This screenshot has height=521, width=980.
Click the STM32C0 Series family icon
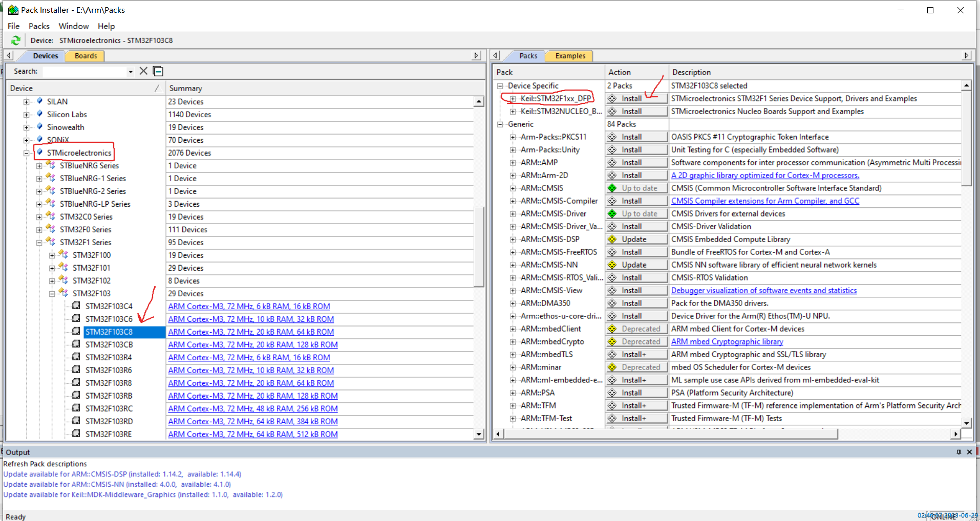[51, 216]
